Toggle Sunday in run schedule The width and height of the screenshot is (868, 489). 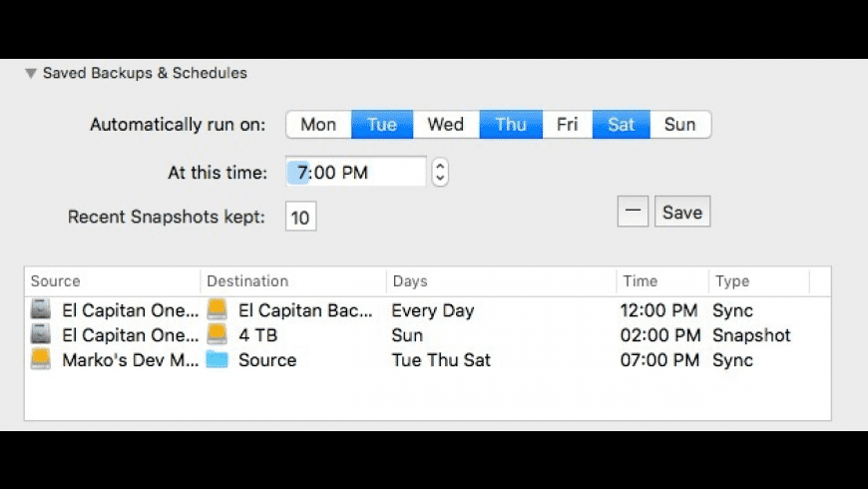coord(679,125)
